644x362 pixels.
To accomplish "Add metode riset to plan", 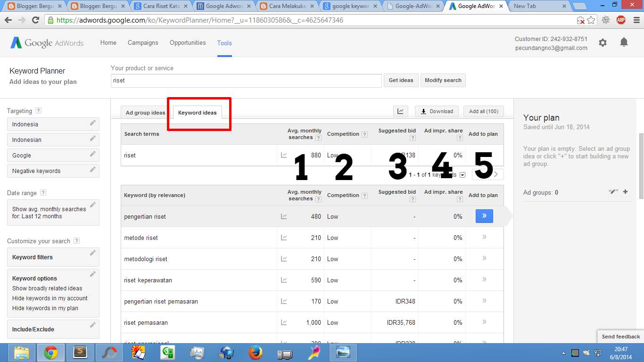I will pos(484,238).
